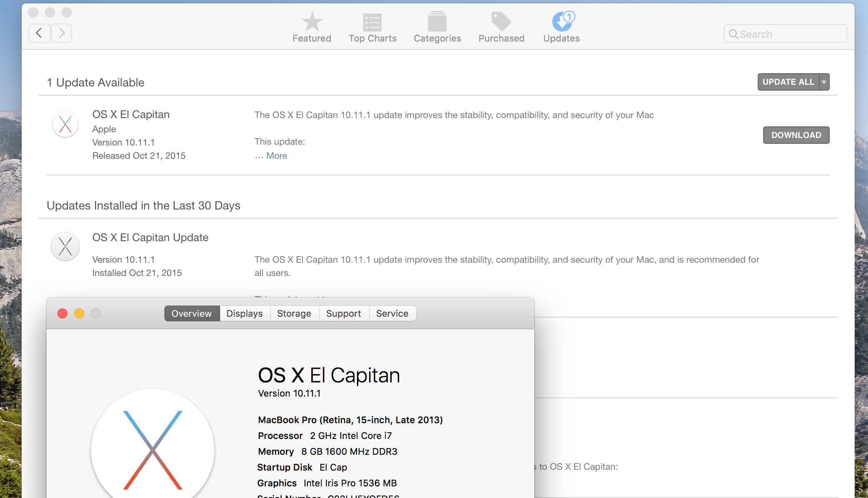Switch to the Displays tab
The width and height of the screenshot is (868, 498).
point(245,313)
